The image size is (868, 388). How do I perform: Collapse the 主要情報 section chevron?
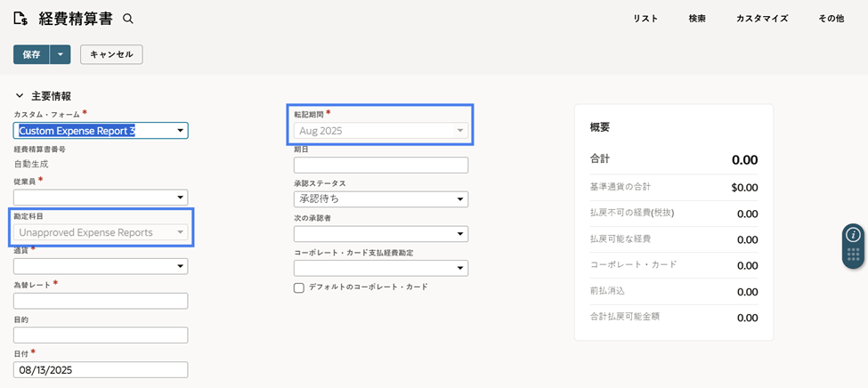click(x=20, y=96)
